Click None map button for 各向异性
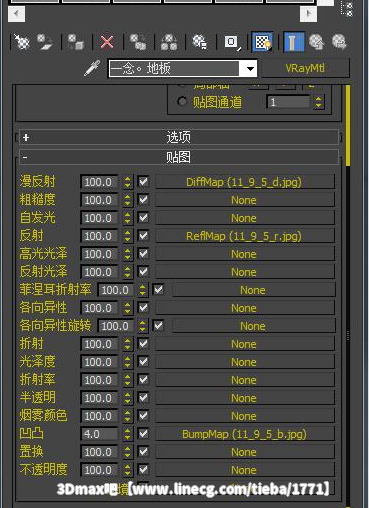This screenshot has width=369, height=508. coord(244,308)
